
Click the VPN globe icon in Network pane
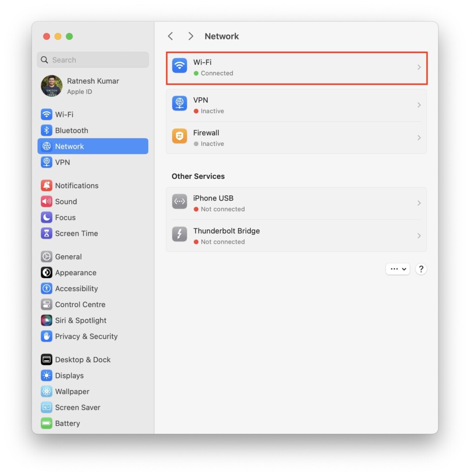pos(180,103)
